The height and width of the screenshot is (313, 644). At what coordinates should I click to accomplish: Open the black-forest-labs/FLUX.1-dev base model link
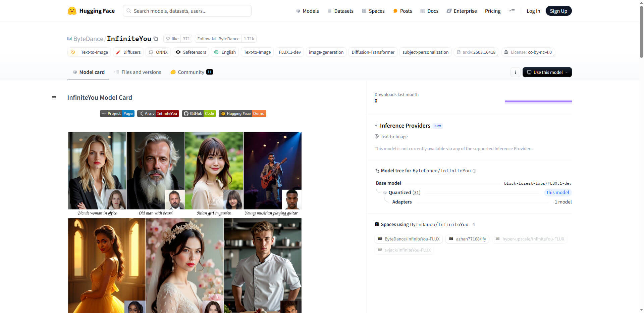point(538,183)
